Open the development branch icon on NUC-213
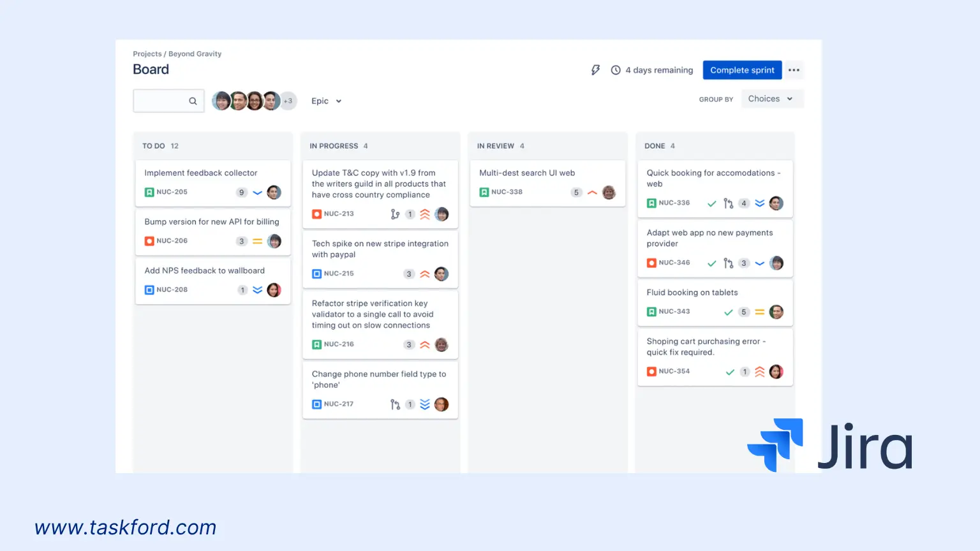980x551 pixels. coord(396,214)
